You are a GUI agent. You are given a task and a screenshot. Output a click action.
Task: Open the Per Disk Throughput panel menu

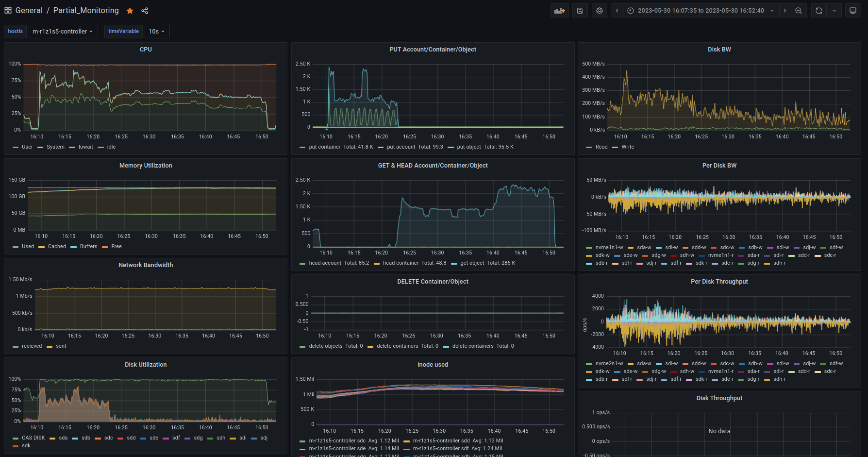719,282
